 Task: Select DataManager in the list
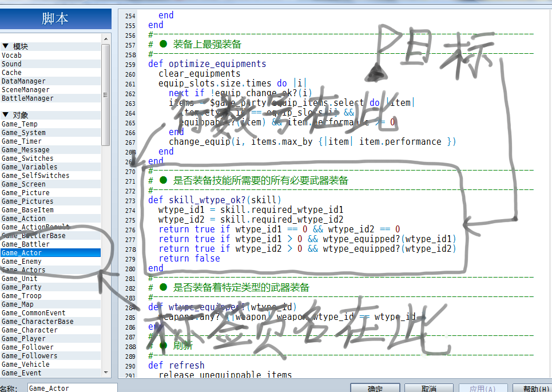(x=50, y=81)
